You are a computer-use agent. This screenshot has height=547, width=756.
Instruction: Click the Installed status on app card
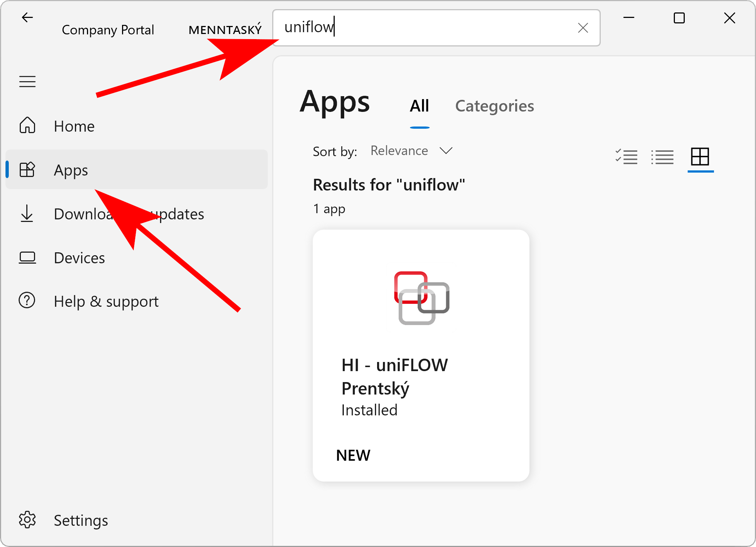click(369, 410)
